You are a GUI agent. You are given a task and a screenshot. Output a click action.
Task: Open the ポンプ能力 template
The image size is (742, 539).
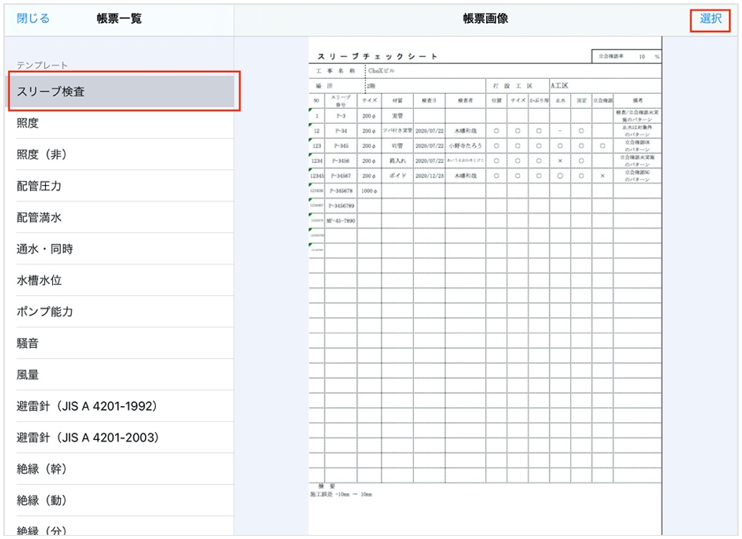coord(118,312)
